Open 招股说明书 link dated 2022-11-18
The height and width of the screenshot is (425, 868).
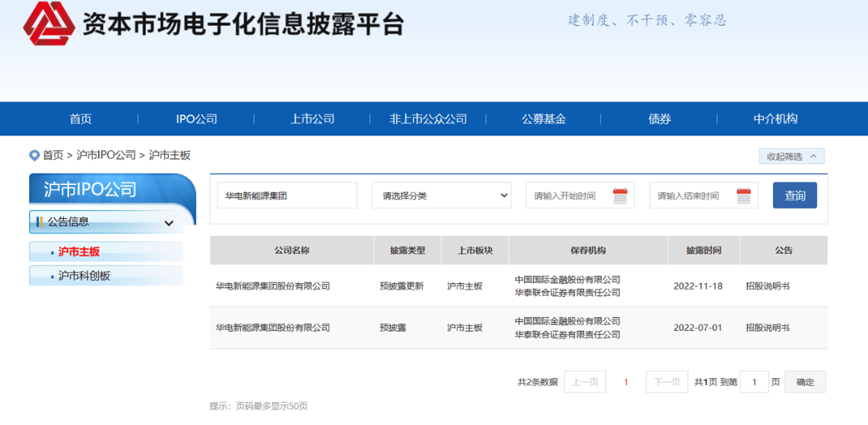coord(767,286)
